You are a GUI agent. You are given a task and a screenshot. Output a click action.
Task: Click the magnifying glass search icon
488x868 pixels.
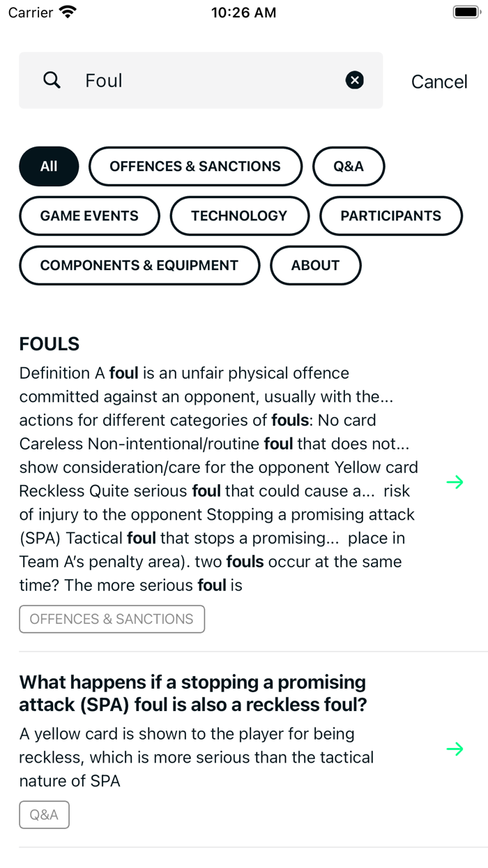[52, 80]
